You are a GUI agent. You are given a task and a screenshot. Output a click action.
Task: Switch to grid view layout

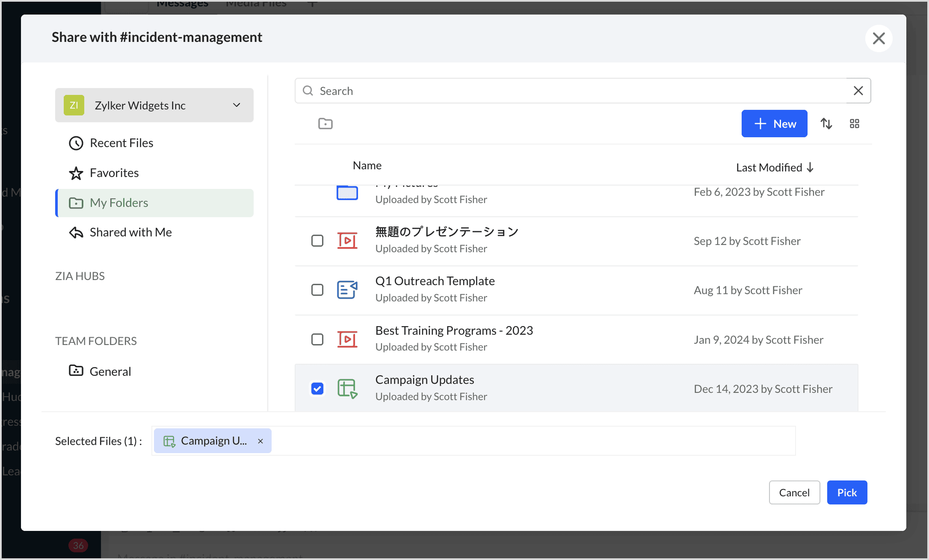[855, 124]
